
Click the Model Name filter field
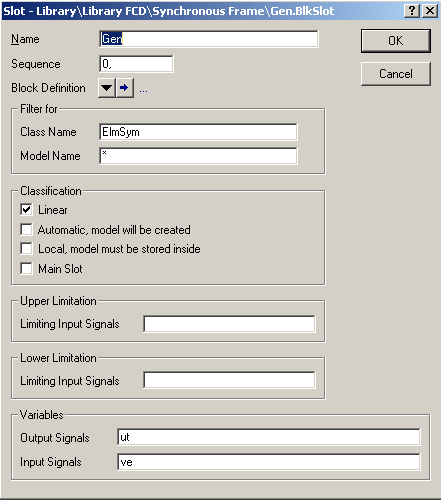pos(198,156)
